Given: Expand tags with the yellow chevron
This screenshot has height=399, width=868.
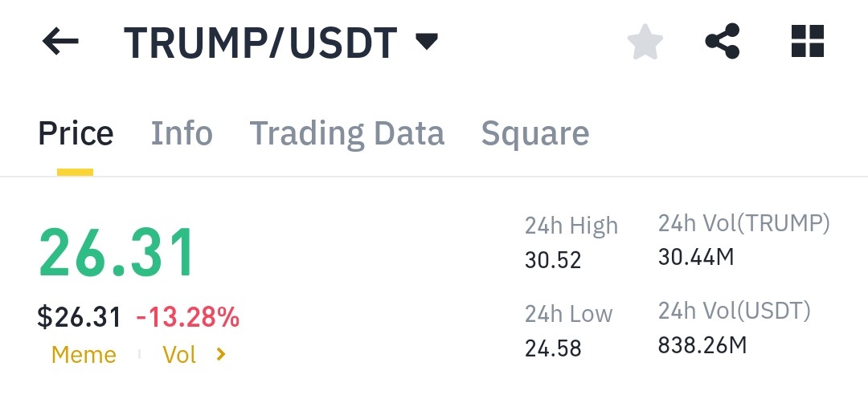Looking at the screenshot, I should tap(221, 354).
